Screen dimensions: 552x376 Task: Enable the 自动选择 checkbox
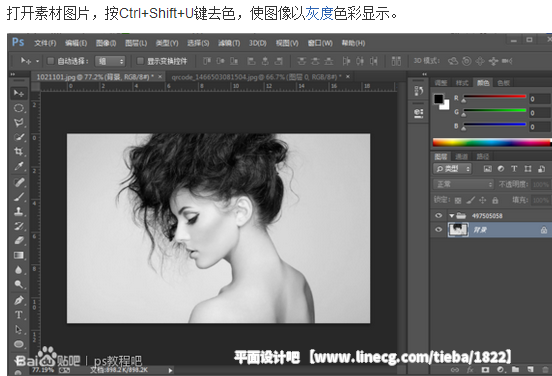(x=51, y=61)
